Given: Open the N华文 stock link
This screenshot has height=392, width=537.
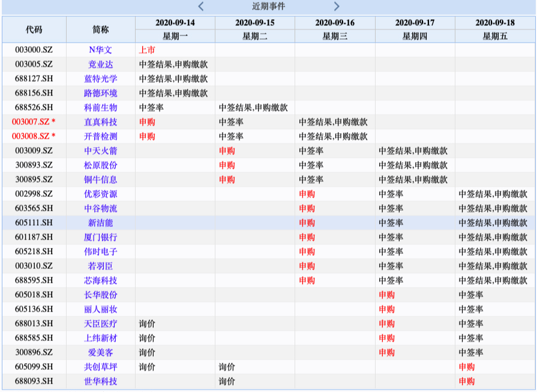Looking at the screenshot, I should coord(100,50).
